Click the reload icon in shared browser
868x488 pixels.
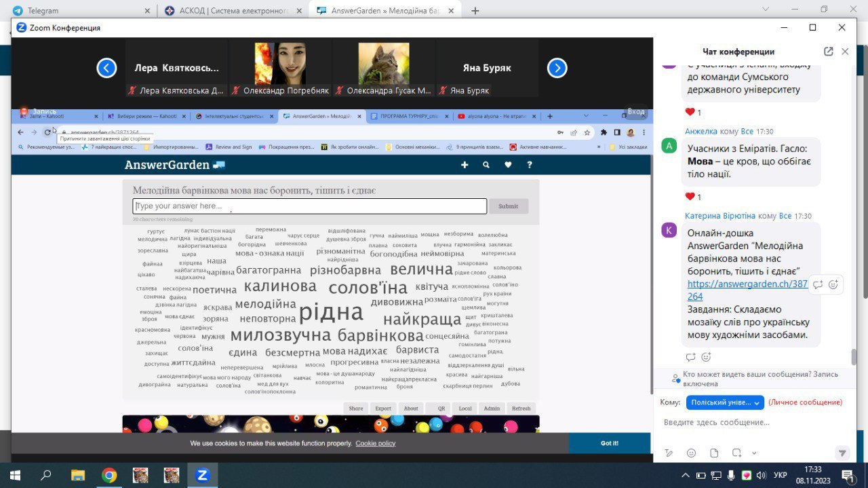[x=47, y=132]
